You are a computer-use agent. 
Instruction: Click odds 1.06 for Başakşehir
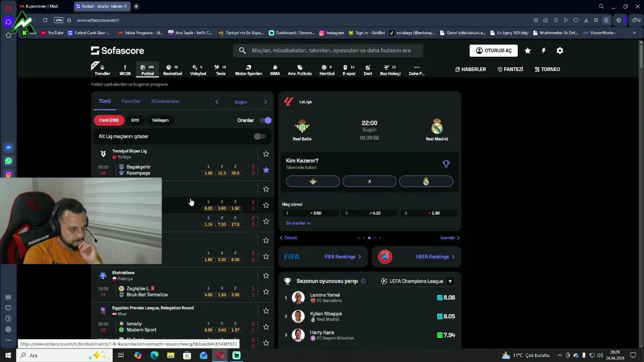(x=208, y=173)
